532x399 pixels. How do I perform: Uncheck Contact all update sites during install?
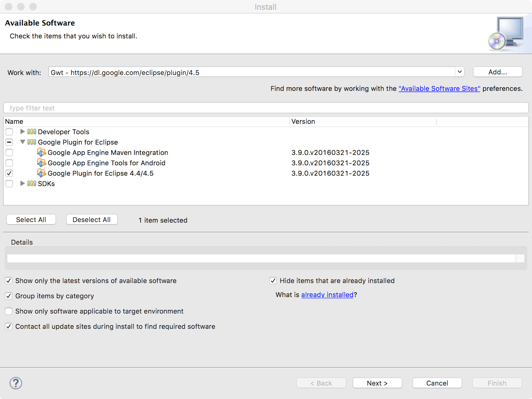[8, 326]
